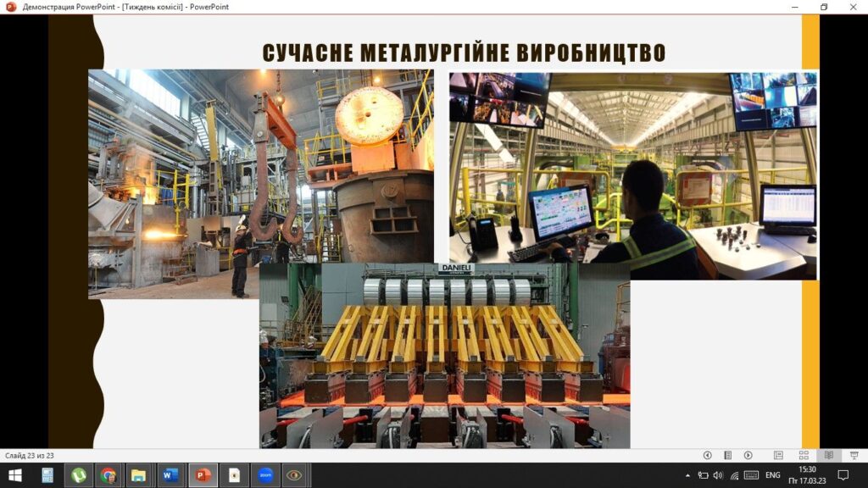Open Wi-Fi network settings icon
Screen dimensions: 868x488
[734, 475]
